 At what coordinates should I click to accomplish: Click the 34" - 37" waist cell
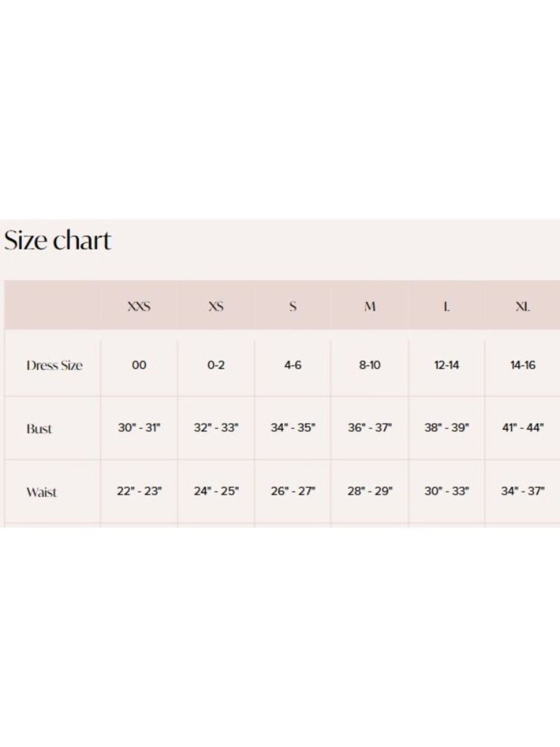tap(522, 491)
